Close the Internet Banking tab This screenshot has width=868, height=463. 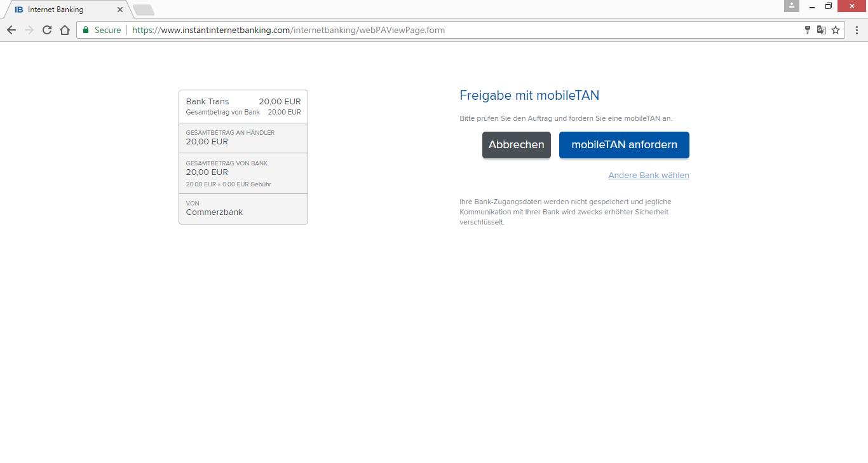point(120,10)
